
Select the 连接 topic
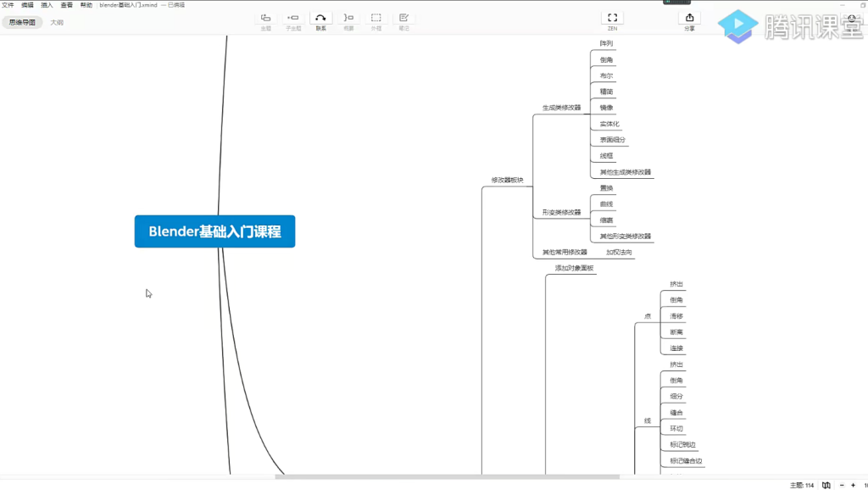point(676,348)
